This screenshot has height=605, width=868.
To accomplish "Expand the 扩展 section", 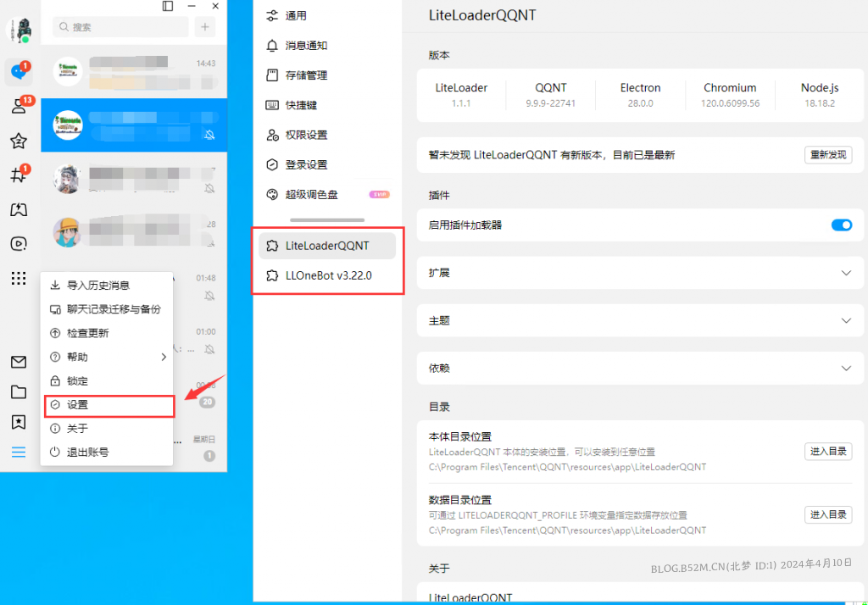I will [843, 272].
